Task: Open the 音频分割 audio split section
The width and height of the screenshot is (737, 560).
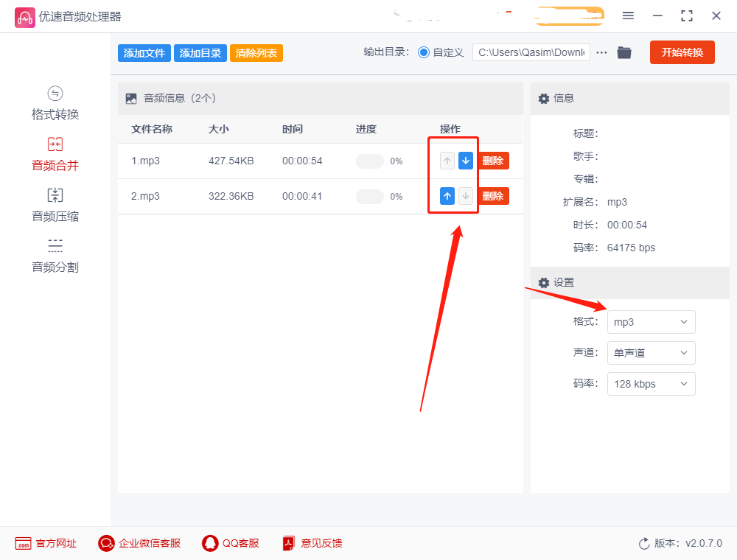Action: coord(55,256)
